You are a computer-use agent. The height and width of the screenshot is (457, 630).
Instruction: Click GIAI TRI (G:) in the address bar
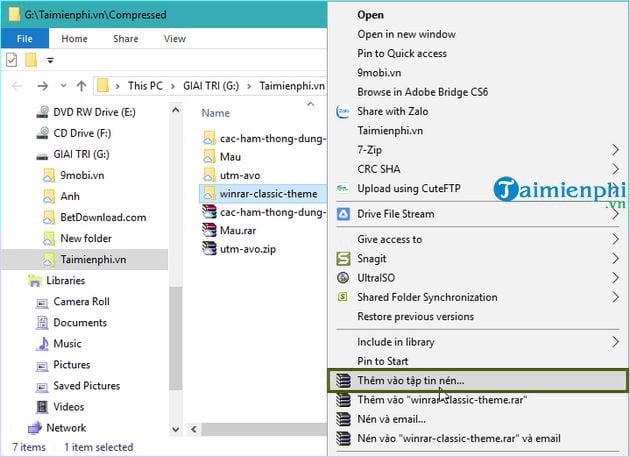tap(211, 86)
